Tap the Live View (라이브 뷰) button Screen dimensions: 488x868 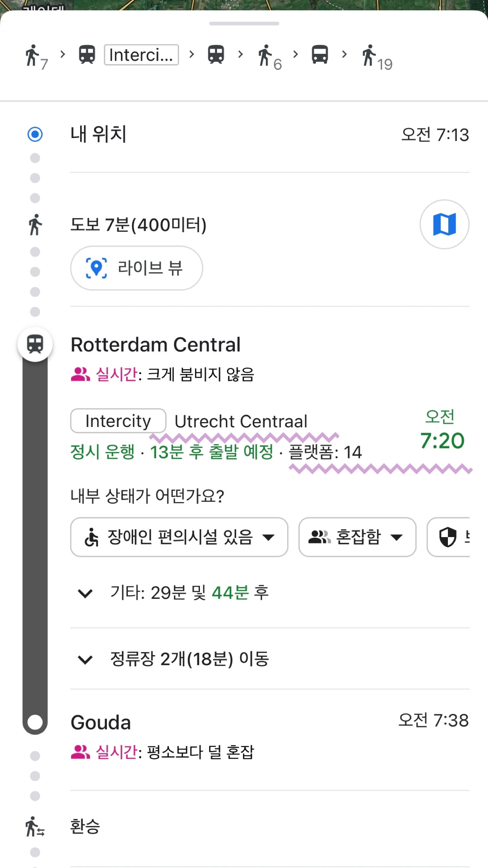pyautogui.click(x=137, y=268)
